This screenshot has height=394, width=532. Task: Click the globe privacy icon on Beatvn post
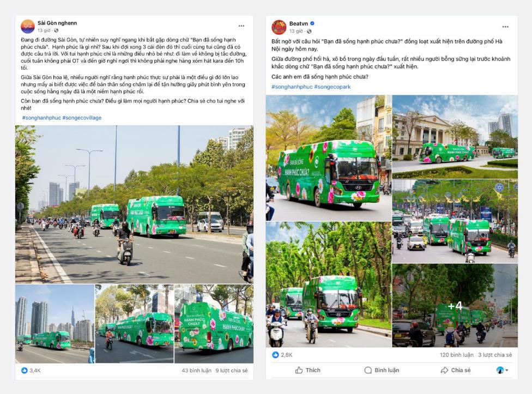click(309, 31)
